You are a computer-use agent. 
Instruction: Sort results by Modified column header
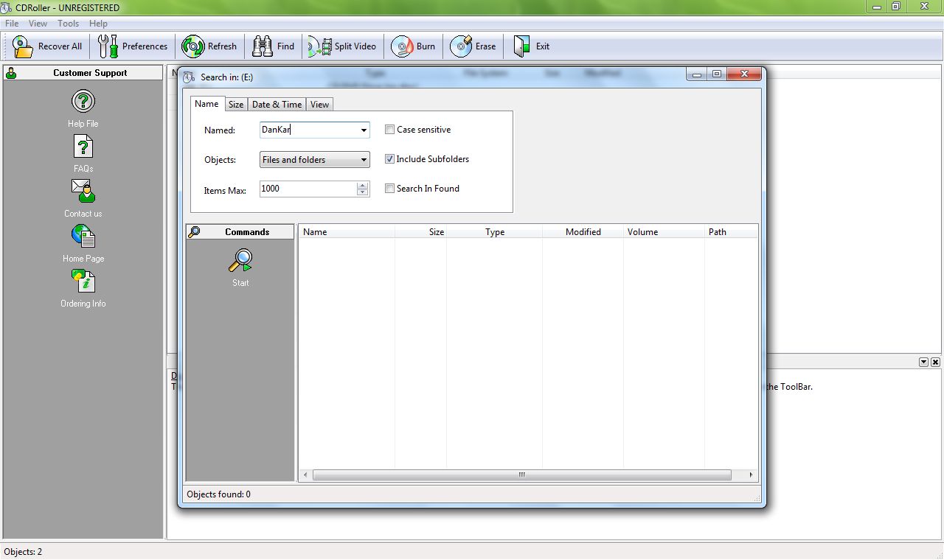(583, 231)
